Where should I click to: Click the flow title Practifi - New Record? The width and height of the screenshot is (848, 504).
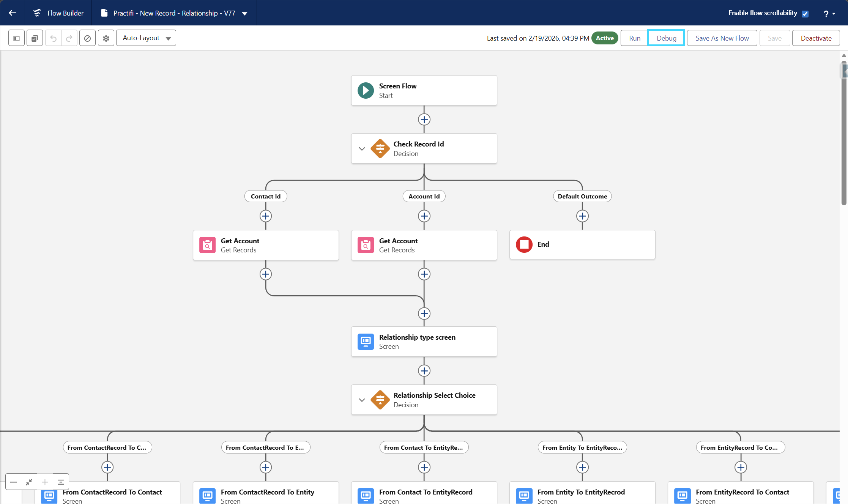pyautogui.click(x=174, y=13)
